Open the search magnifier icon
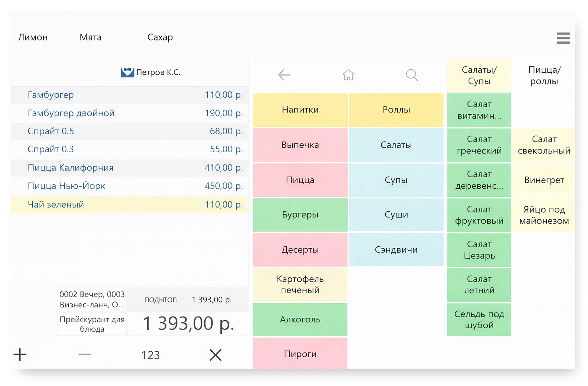The width and height of the screenshot is (588, 386). 412,75
